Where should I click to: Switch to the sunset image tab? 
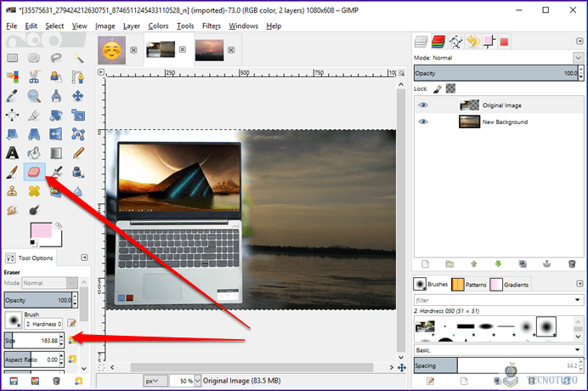pyautogui.click(x=209, y=50)
